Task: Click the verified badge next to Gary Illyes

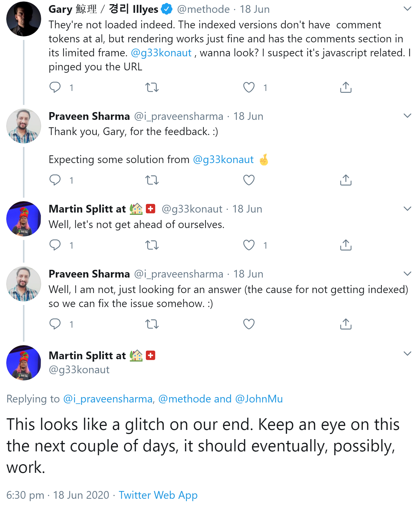Action: coord(166,9)
